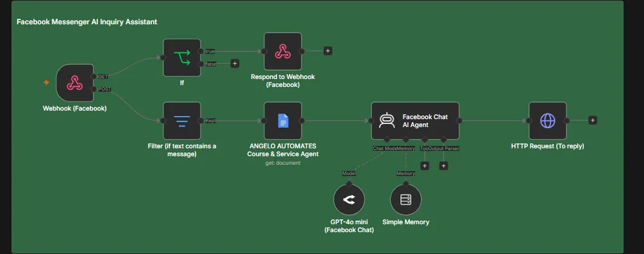Click the 'Filter (if text contains a message)' label
This screenshot has height=254, width=644.
point(182,150)
